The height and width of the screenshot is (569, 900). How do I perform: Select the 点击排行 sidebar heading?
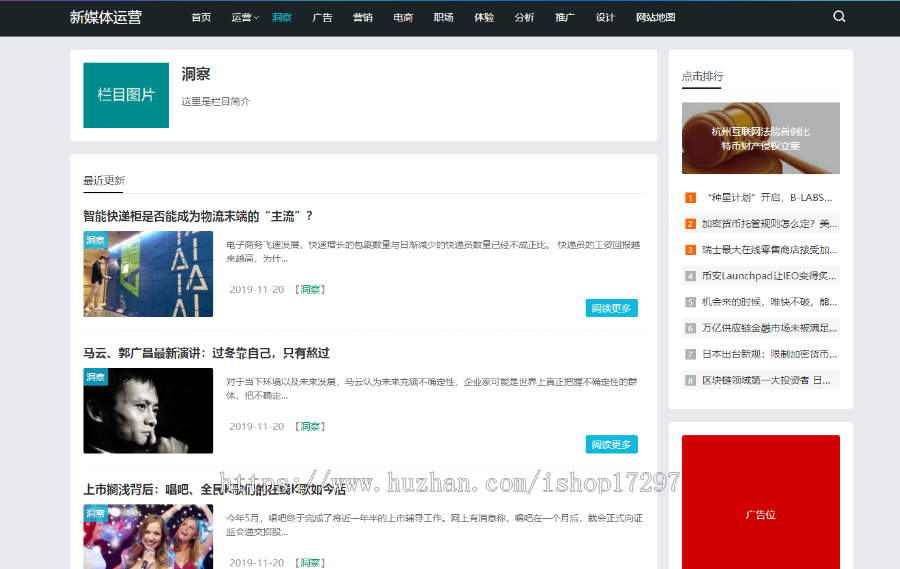[x=703, y=76]
